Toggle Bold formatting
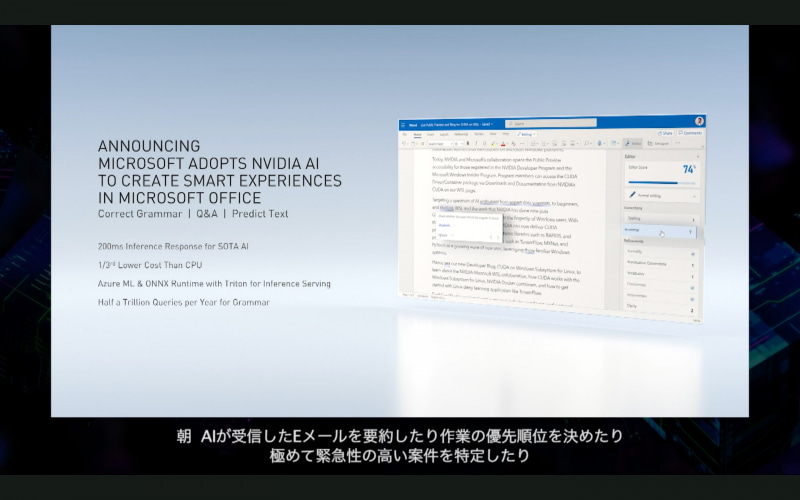Image resolution: width=800 pixels, height=500 pixels. pyautogui.click(x=468, y=143)
